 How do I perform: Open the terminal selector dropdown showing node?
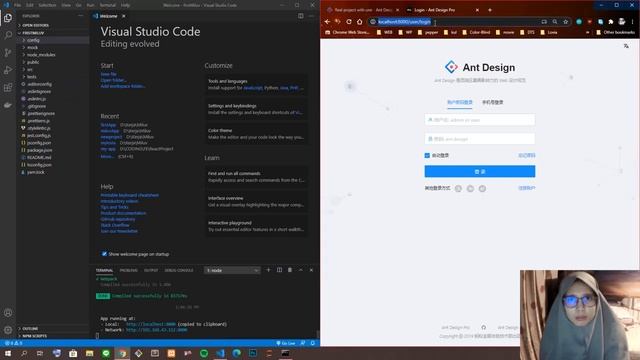coord(232,270)
